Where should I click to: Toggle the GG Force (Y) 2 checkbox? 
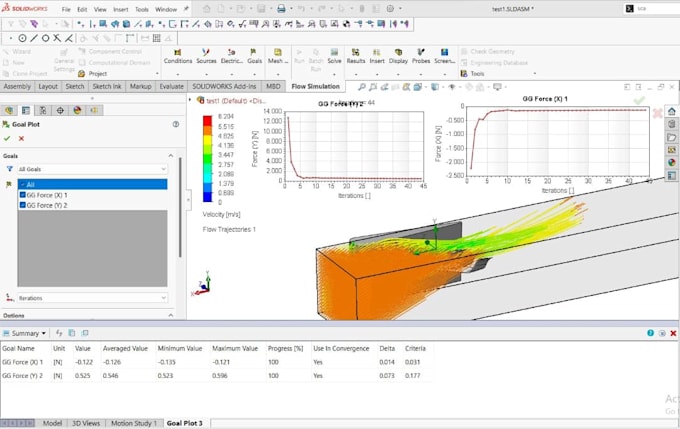click(23, 205)
